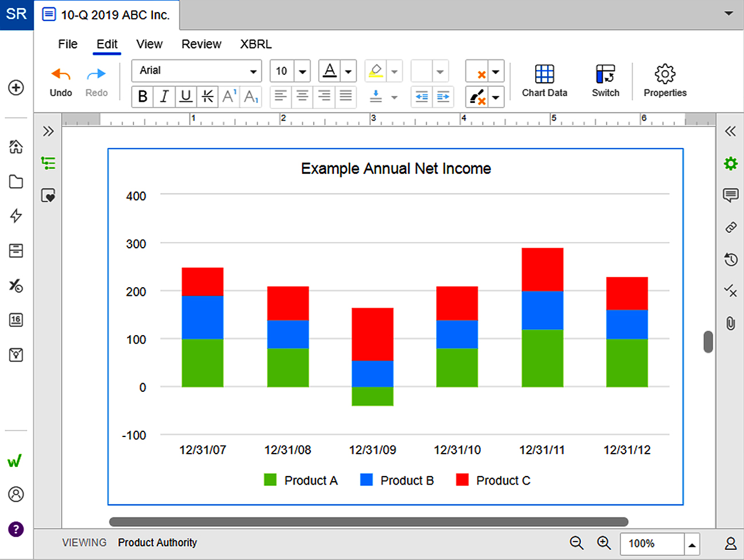744x560 pixels.
Task: Open the File menu
Action: pyautogui.click(x=68, y=44)
